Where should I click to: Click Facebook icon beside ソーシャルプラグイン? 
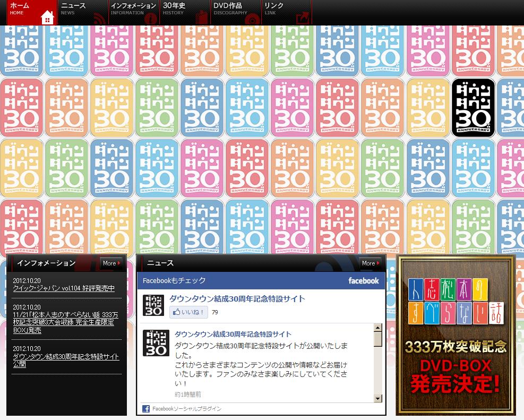coord(146,409)
